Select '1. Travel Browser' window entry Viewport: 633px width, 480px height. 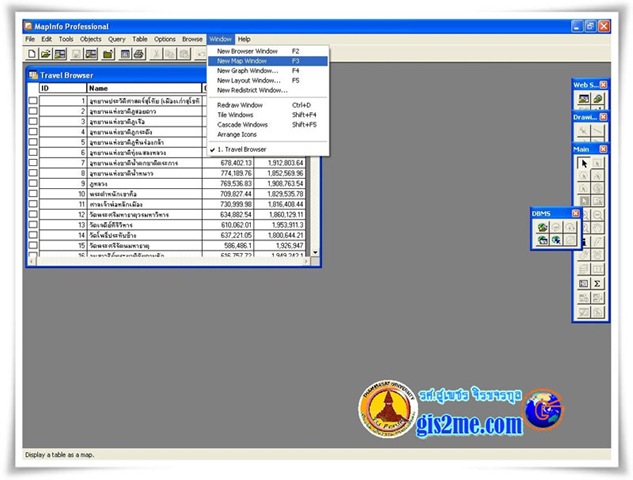(x=268, y=149)
